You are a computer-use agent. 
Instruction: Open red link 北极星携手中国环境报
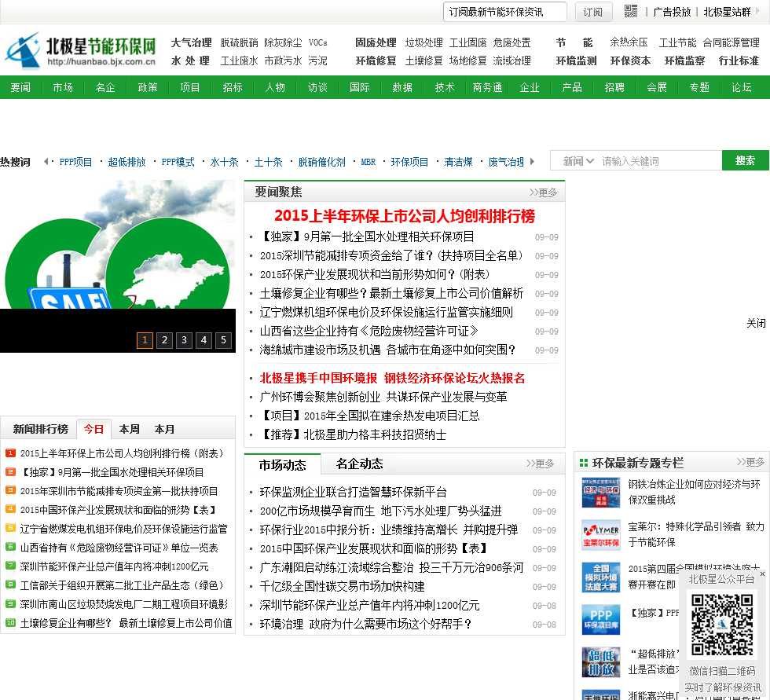point(392,378)
